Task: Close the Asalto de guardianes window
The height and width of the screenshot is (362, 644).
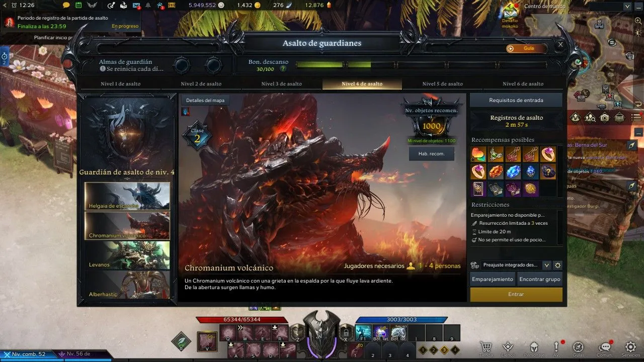Action: (x=560, y=44)
